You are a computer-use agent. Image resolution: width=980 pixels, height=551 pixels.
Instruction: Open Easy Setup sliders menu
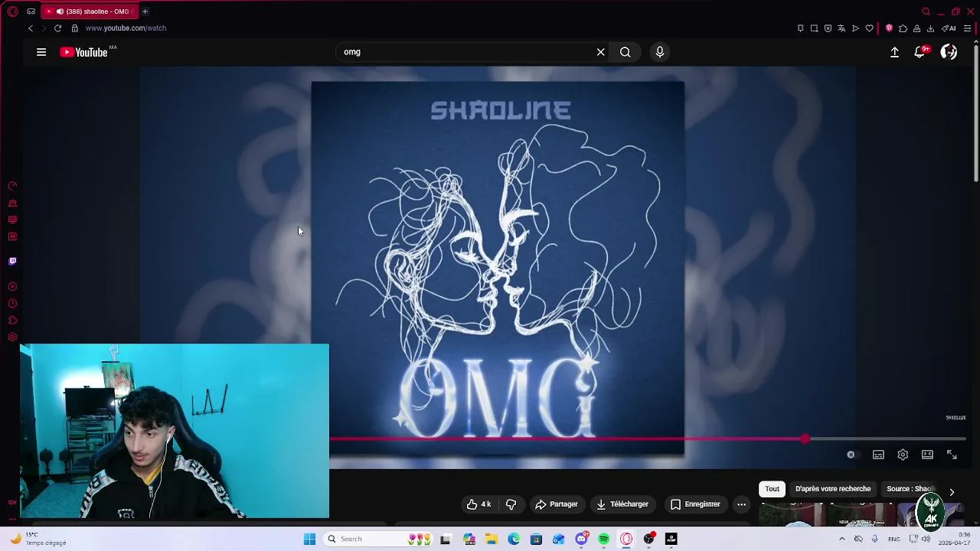point(967,28)
